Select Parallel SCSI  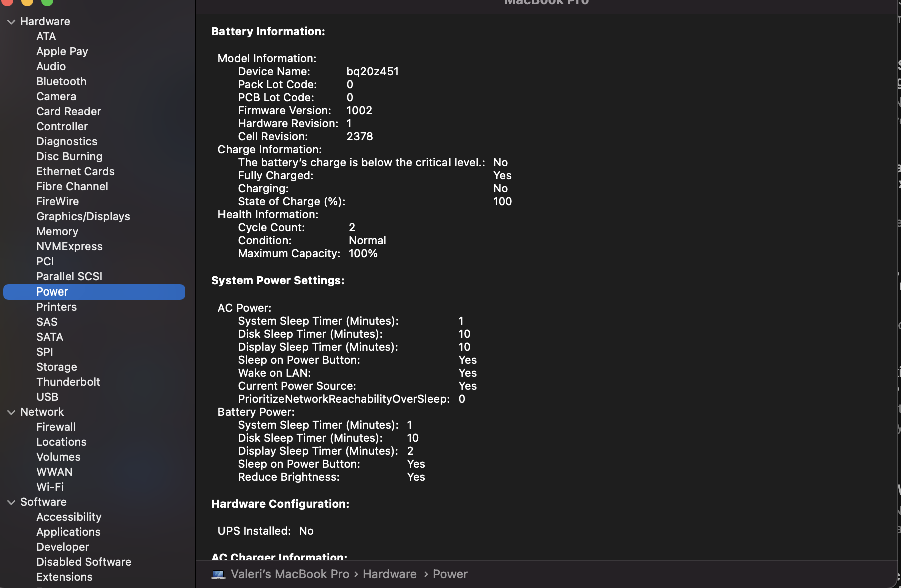point(69,276)
